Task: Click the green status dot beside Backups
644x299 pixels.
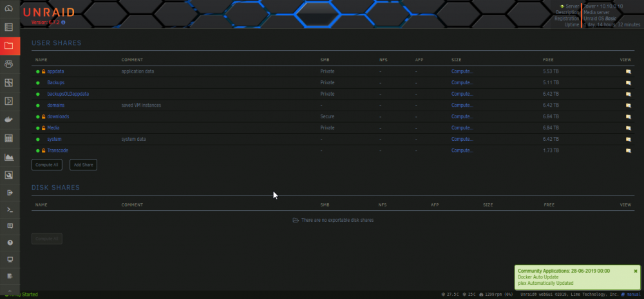Action: 38,83
